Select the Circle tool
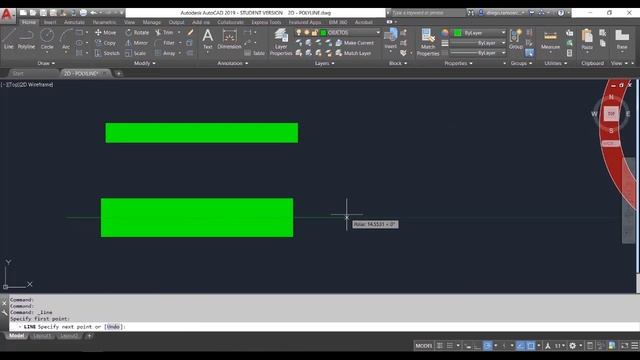Screen dimensions: 640x360 (47, 39)
